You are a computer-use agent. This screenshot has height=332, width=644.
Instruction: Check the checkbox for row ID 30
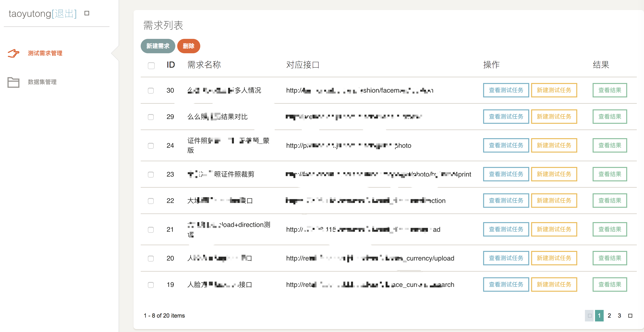151,90
